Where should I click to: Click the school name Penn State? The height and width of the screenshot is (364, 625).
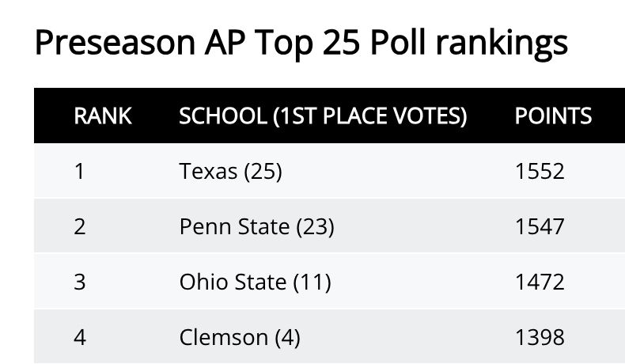[x=234, y=226]
